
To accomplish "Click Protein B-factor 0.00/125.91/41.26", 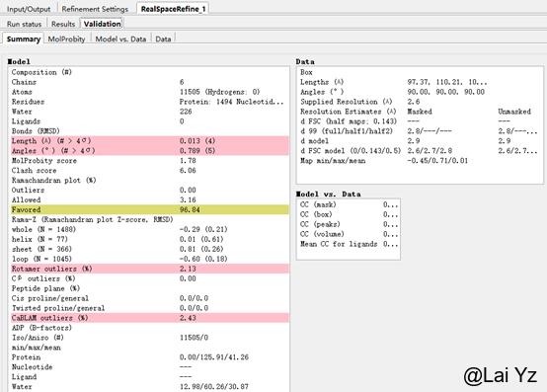I will pyautogui.click(x=214, y=357).
